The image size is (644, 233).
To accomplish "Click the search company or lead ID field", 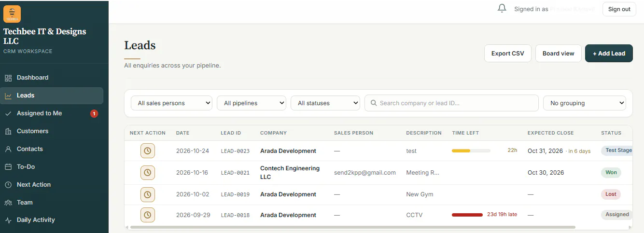I will (x=451, y=103).
